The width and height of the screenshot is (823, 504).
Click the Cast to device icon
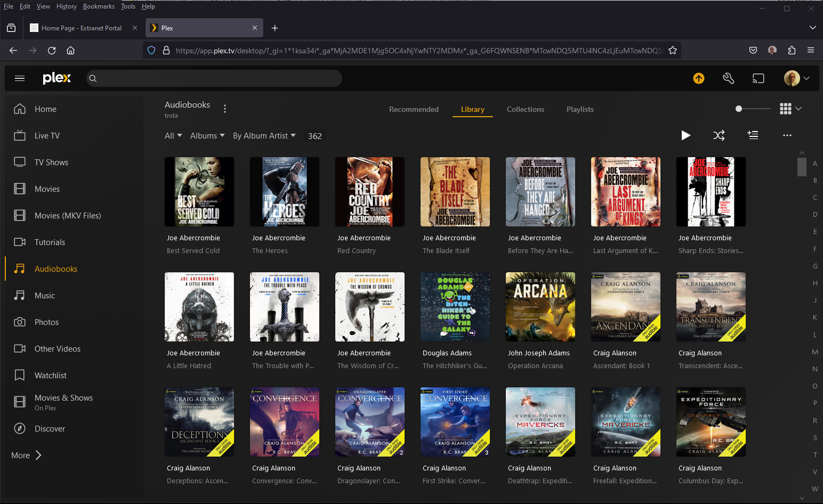click(x=759, y=78)
